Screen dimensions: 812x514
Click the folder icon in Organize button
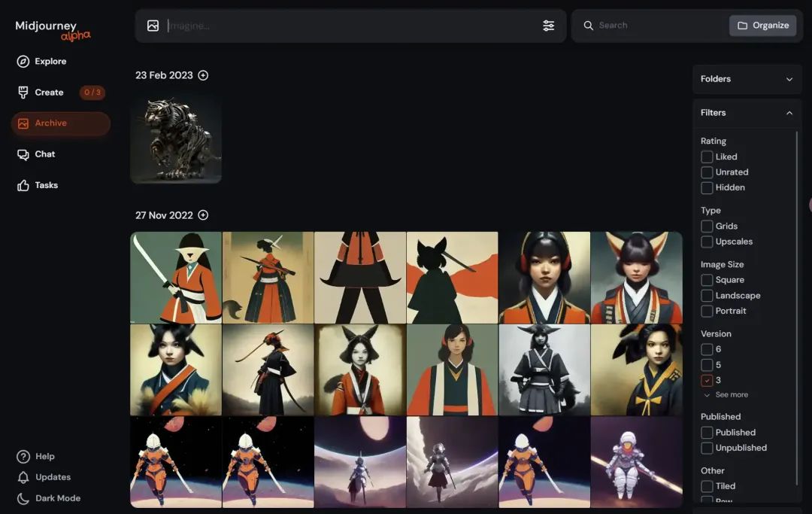(x=742, y=26)
